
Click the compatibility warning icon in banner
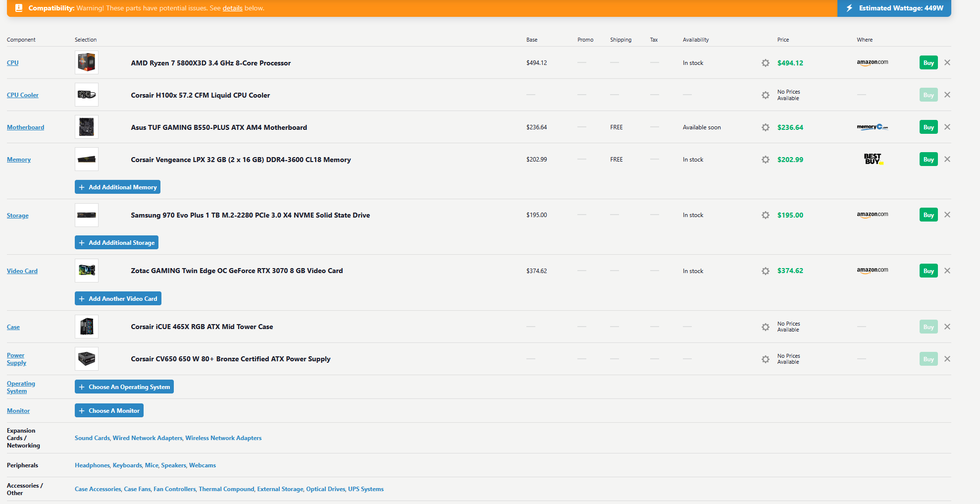click(19, 8)
